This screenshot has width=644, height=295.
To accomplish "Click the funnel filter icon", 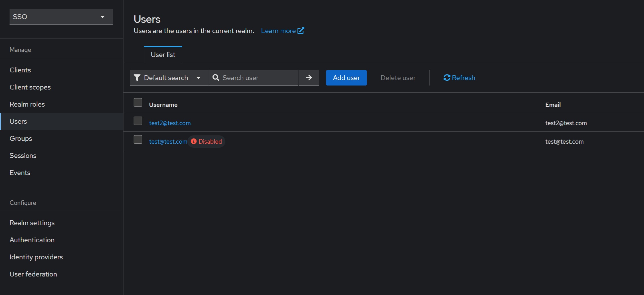I will 137,78.
